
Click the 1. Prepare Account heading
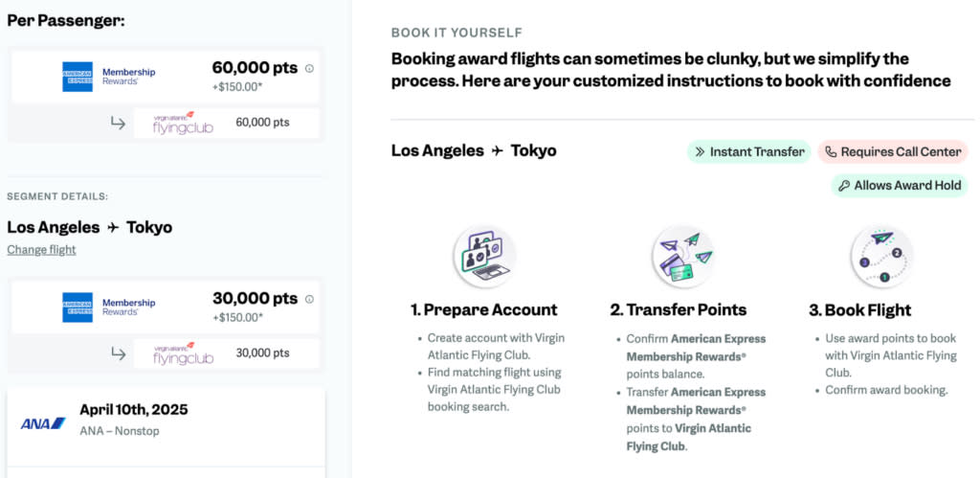(483, 309)
